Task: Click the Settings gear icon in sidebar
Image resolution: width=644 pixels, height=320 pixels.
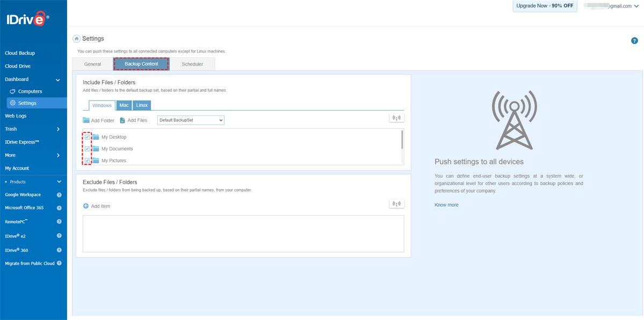Action: [x=12, y=103]
